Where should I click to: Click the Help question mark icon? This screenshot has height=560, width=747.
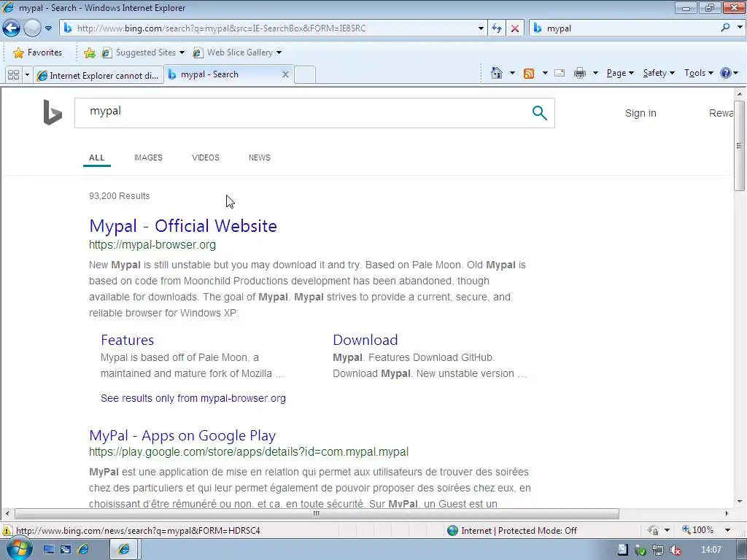pyautogui.click(x=726, y=73)
